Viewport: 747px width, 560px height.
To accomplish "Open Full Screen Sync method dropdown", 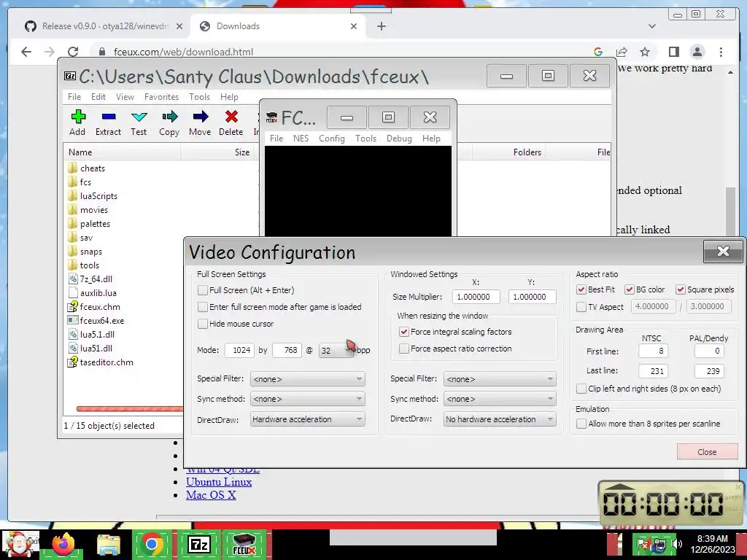I will coord(308,399).
